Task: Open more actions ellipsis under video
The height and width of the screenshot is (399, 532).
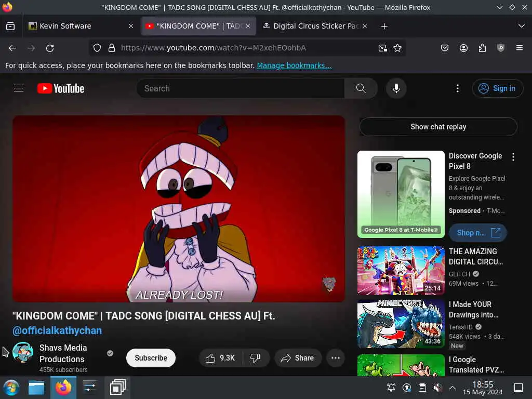Action: point(336,358)
